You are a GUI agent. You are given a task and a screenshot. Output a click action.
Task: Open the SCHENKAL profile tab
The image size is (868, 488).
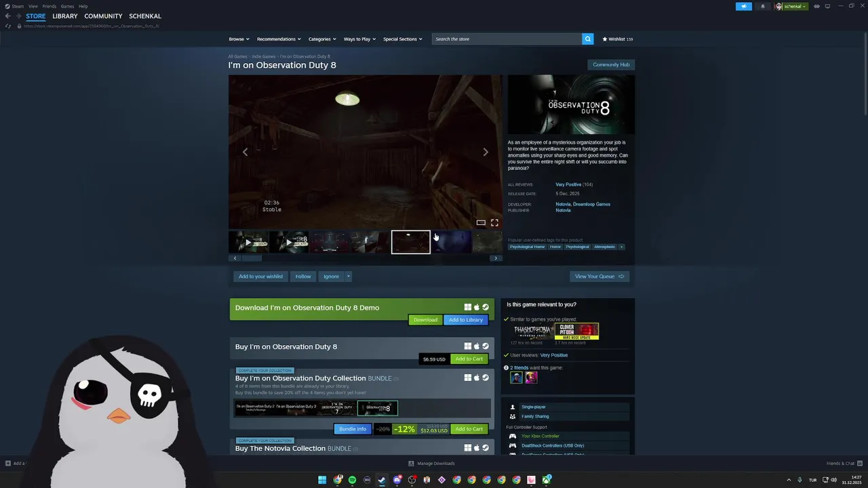[x=145, y=16]
